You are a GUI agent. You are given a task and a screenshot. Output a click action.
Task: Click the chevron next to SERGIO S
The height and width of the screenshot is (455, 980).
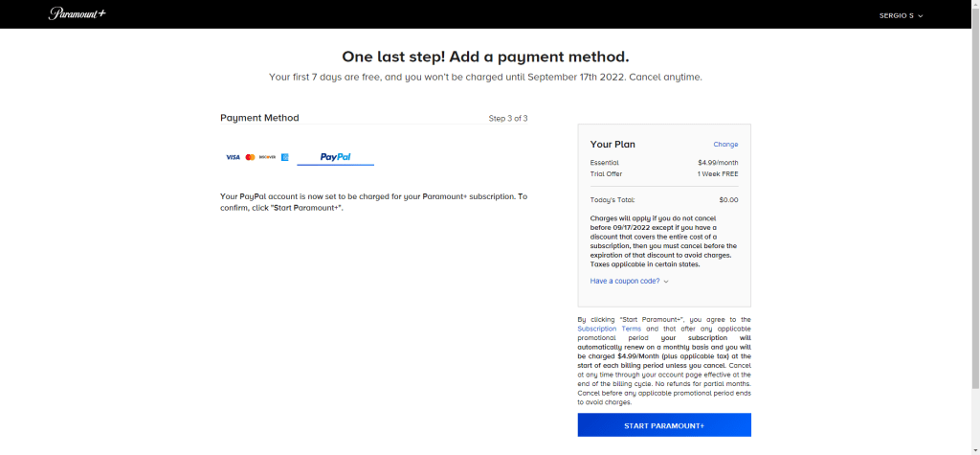point(921,16)
